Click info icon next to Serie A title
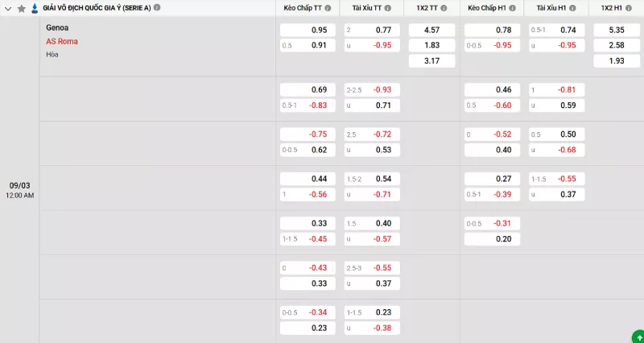 156,7
